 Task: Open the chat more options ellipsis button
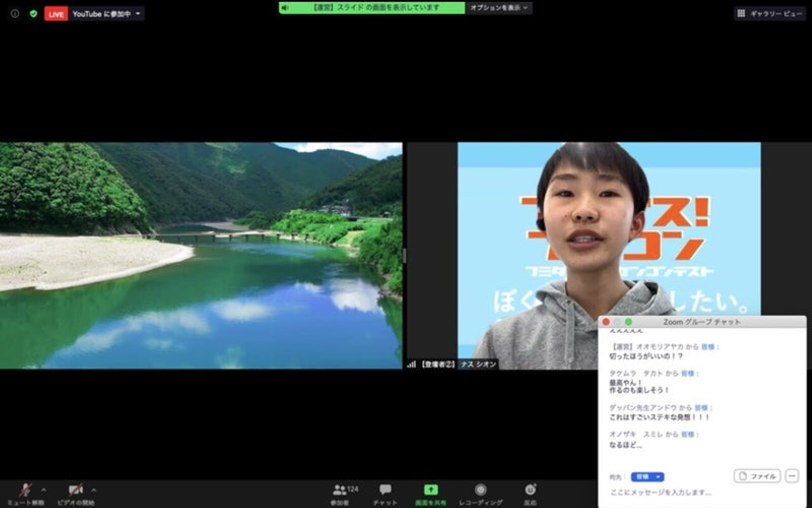coord(792,476)
